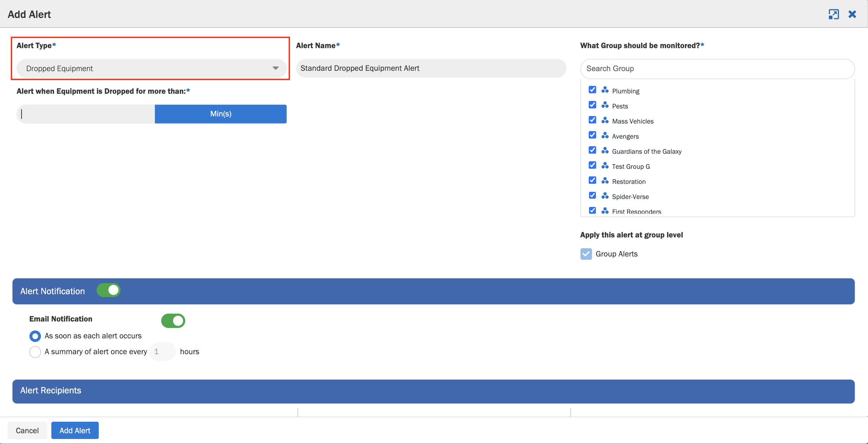Turn off the Alert Notification toggle
The height and width of the screenshot is (444, 868).
click(x=108, y=290)
